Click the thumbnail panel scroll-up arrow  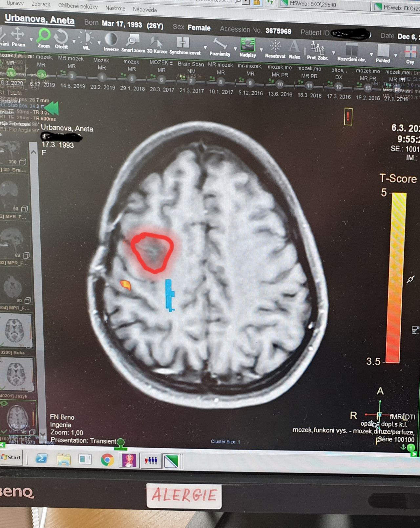[33, 152]
